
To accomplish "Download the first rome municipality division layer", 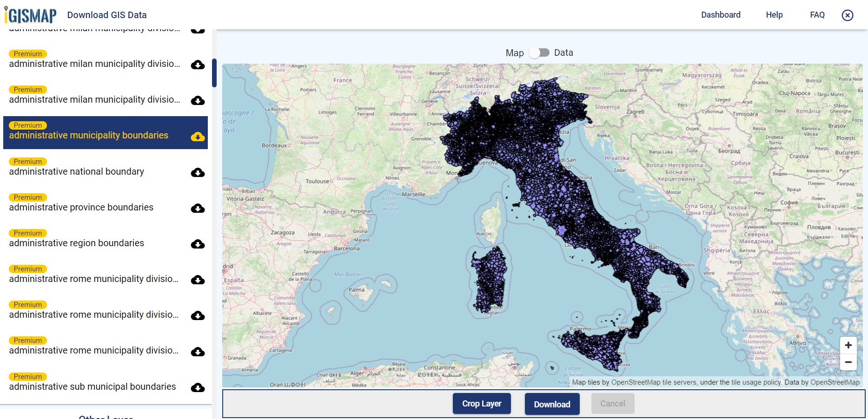I will [x=198, y=280].
